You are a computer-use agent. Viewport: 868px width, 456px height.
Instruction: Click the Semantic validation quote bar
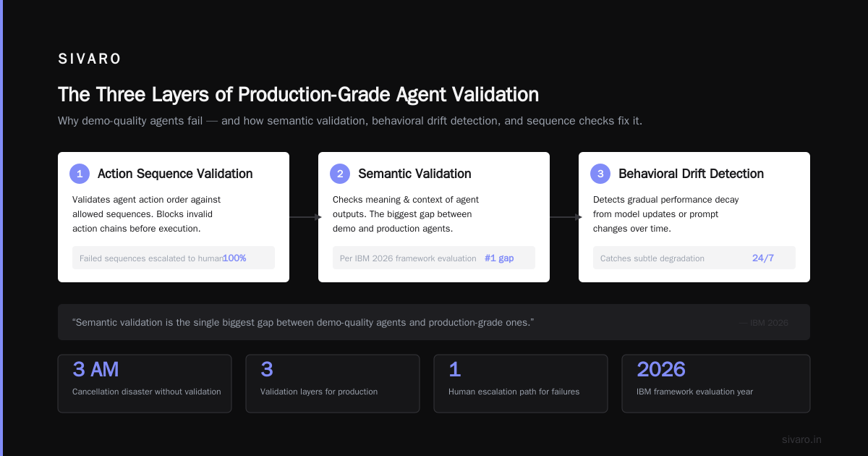434,322
